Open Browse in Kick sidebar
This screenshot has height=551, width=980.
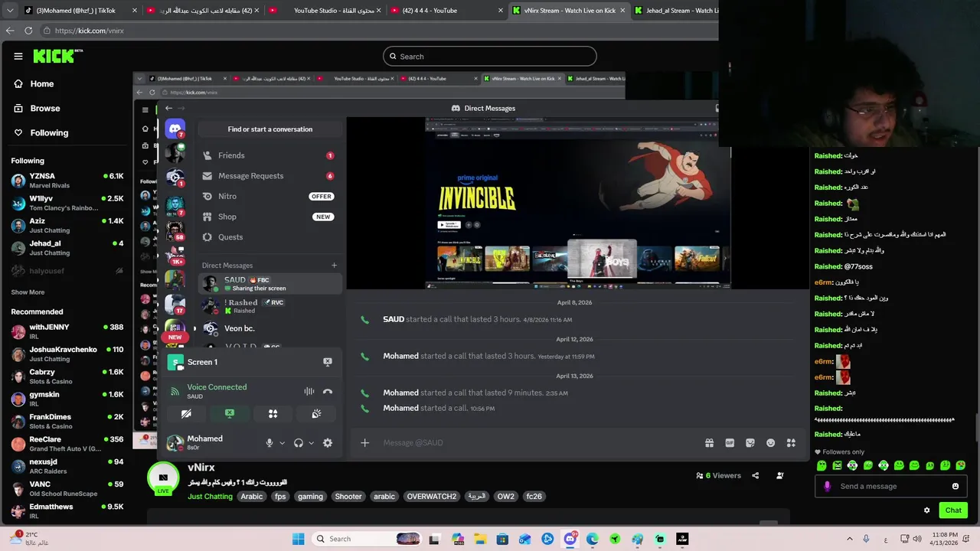coord(45,109)
